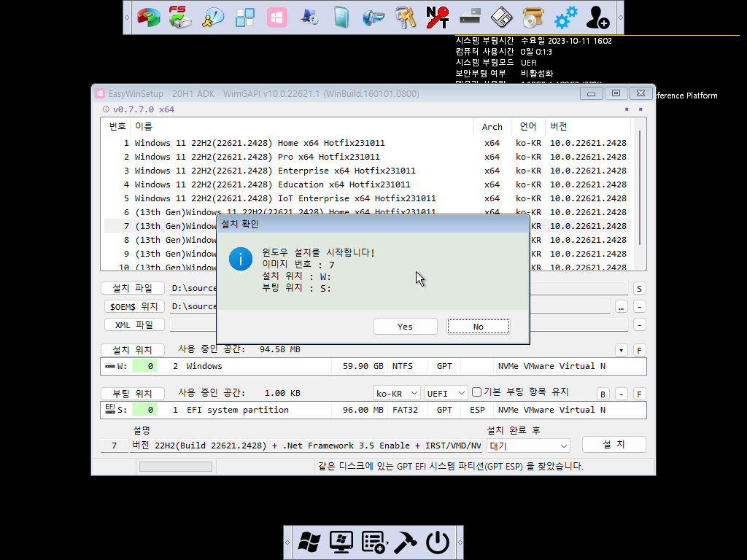Viewport: 747px width, 560px height.
Task: Open the computer with gear icon
Action: 309,17
